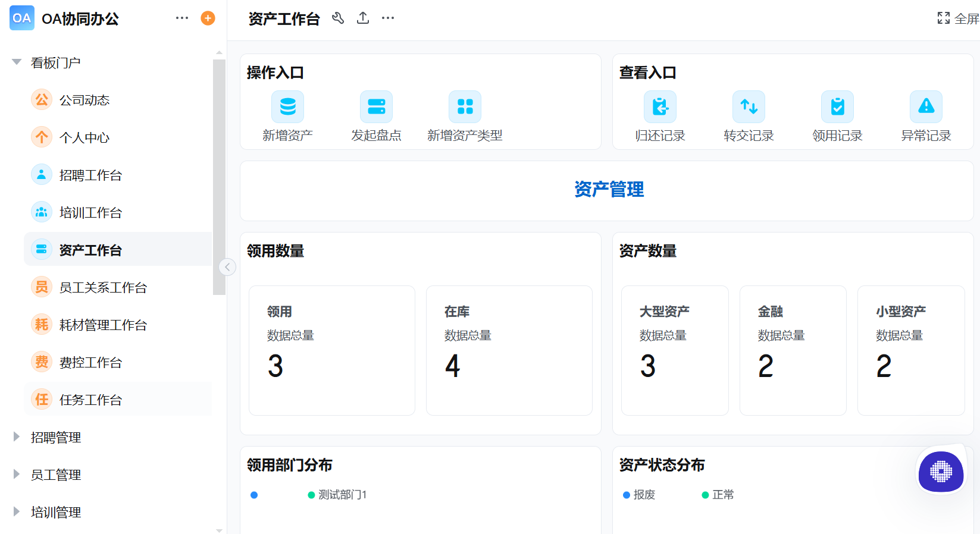Image resolution: width=980 pixels, height=534 pixels.
Task: Go to 培训工作台 menu item
Action: pos(118,212)
